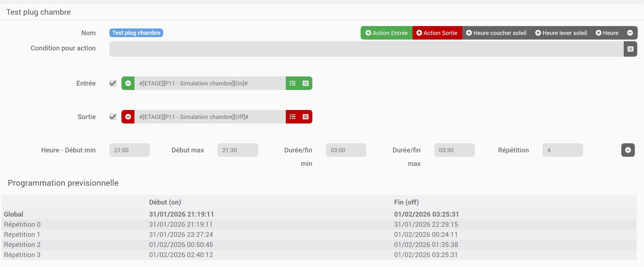Open command list icon on Sortie action row
Viewport: 644px width, 267px height.
tap(305, 117)
